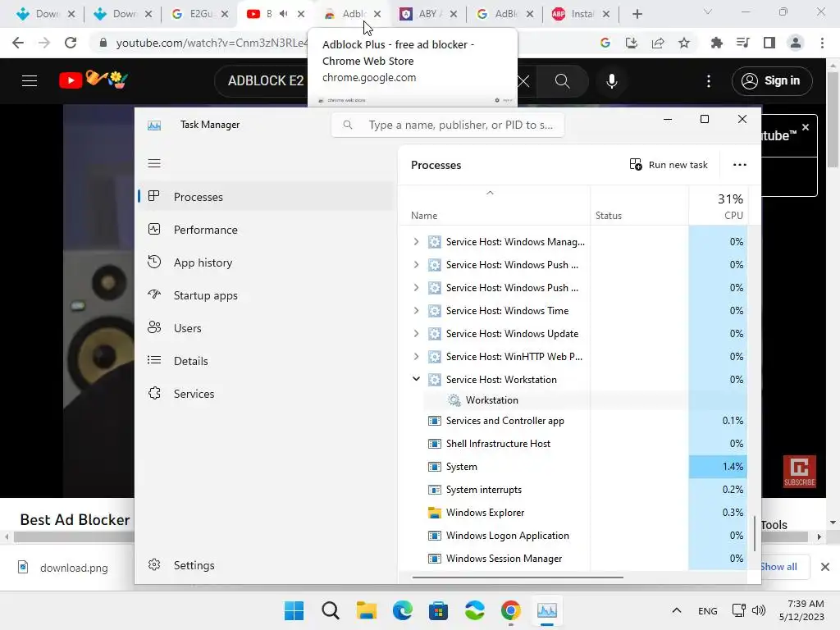Click the Startup apps gauge icon
The image size is (840, 630).
tap(154, 294)
